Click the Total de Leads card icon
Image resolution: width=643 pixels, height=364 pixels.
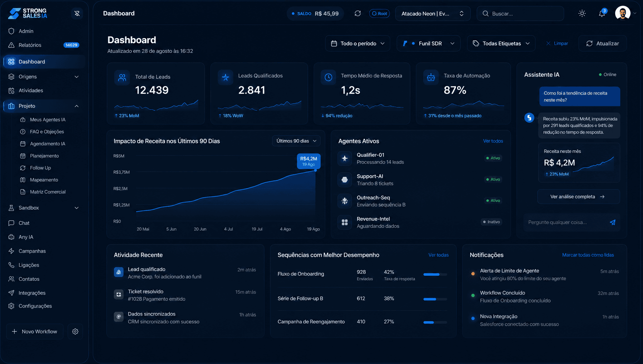click(122, 78)
